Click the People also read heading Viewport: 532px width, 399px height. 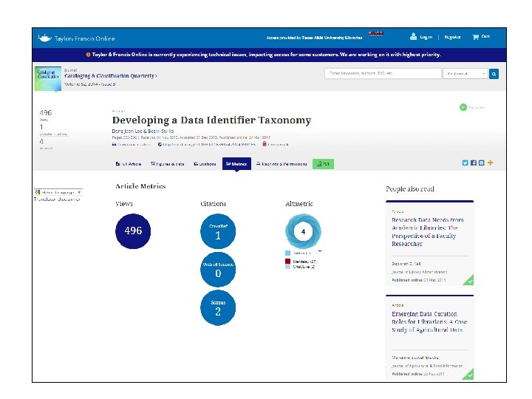pyautogui.click(x=410, y=189)
